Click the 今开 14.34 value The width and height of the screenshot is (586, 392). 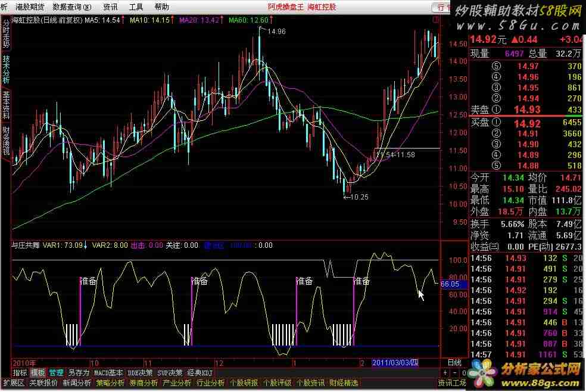click(513, 178)
